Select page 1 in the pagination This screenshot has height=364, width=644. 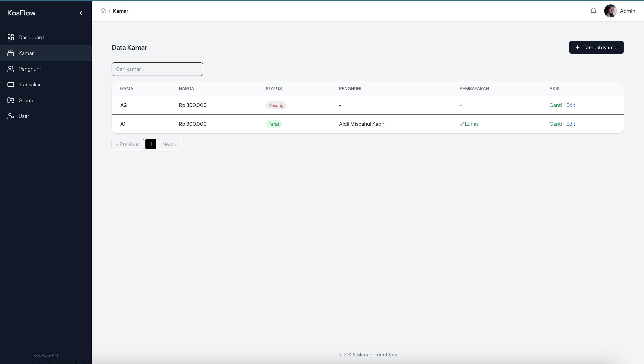(151, 144)
